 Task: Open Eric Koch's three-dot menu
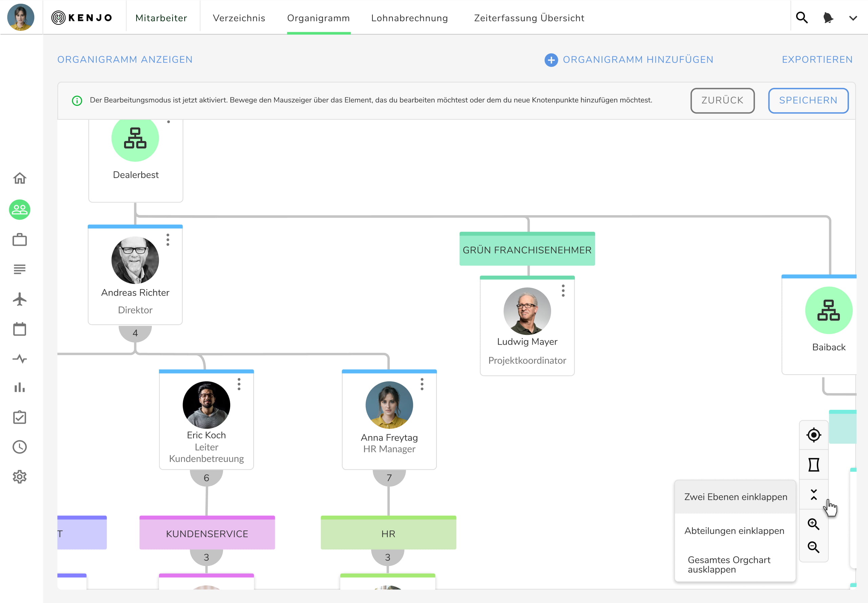point(239,384)
